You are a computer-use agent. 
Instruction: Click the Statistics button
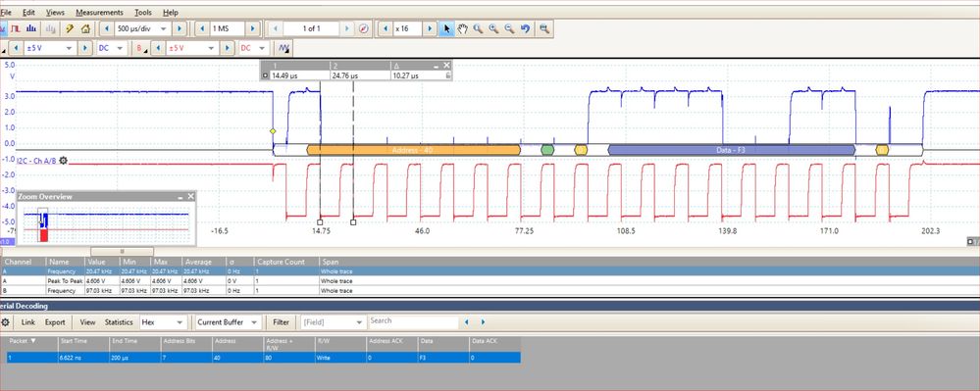(x=119, y=322)
